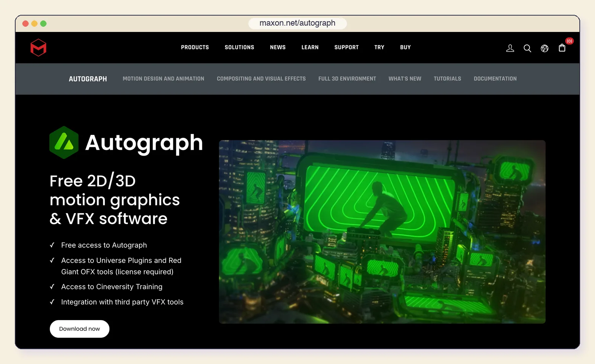Screen dimensions: 595x364
Task: Select Buy in the top navigation
Action: (x=405, y=48)
